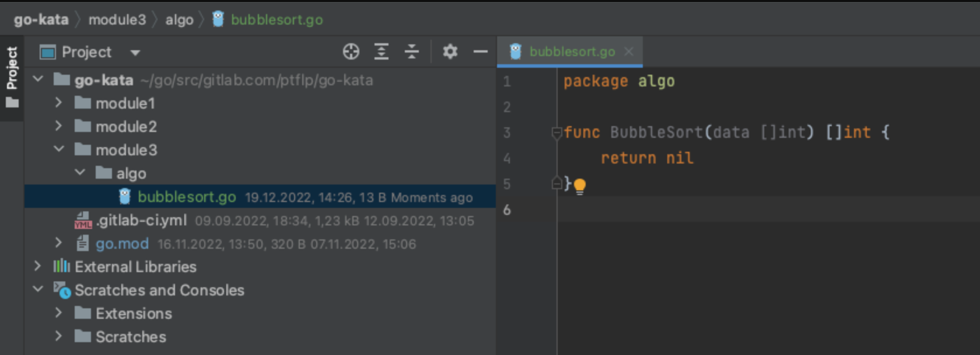
Task: Expand the module1 folder
Action: (x=58, y=103)
